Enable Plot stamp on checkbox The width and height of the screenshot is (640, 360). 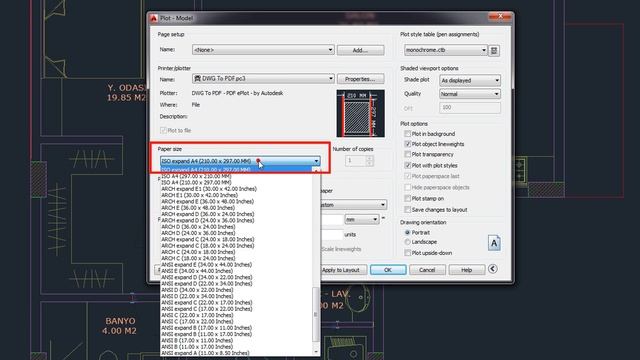pos(407,198)
